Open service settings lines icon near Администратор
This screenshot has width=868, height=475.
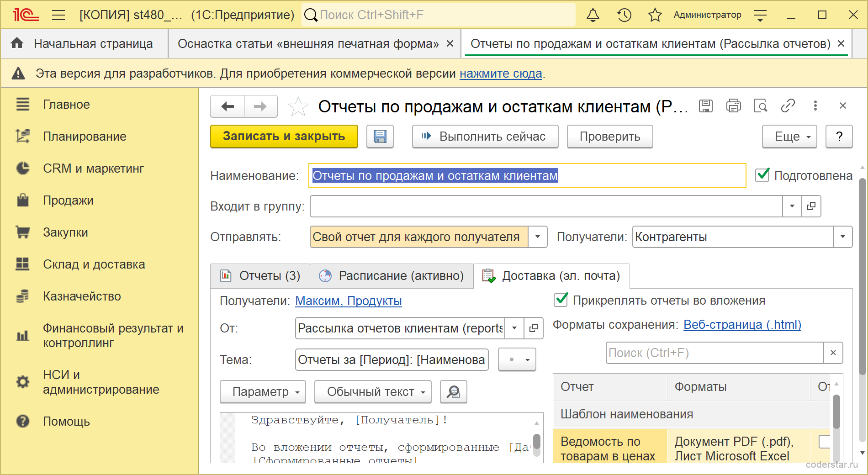point(760,15)
